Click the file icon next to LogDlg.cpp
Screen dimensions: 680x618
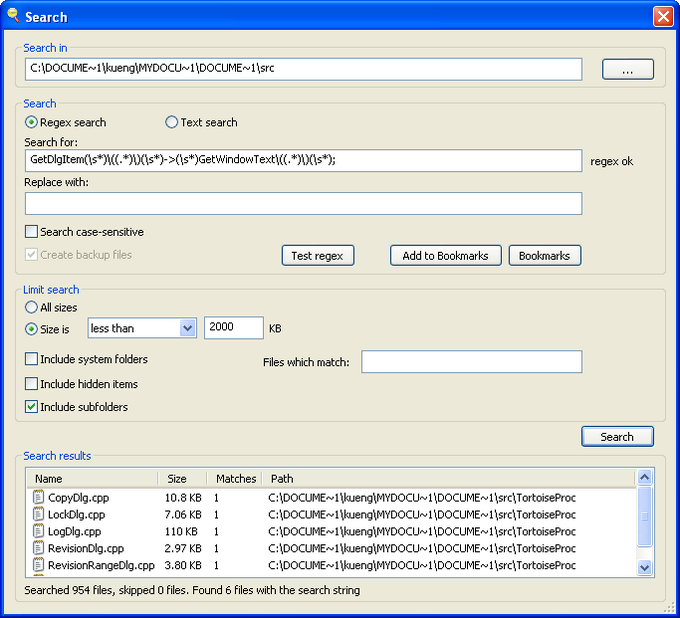pos(39,531)
